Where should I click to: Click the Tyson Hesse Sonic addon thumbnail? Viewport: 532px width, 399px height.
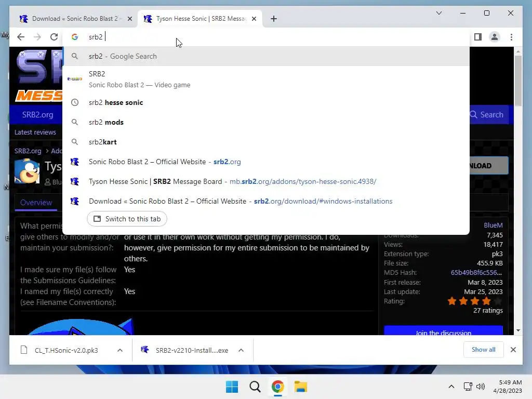point(27,171)
